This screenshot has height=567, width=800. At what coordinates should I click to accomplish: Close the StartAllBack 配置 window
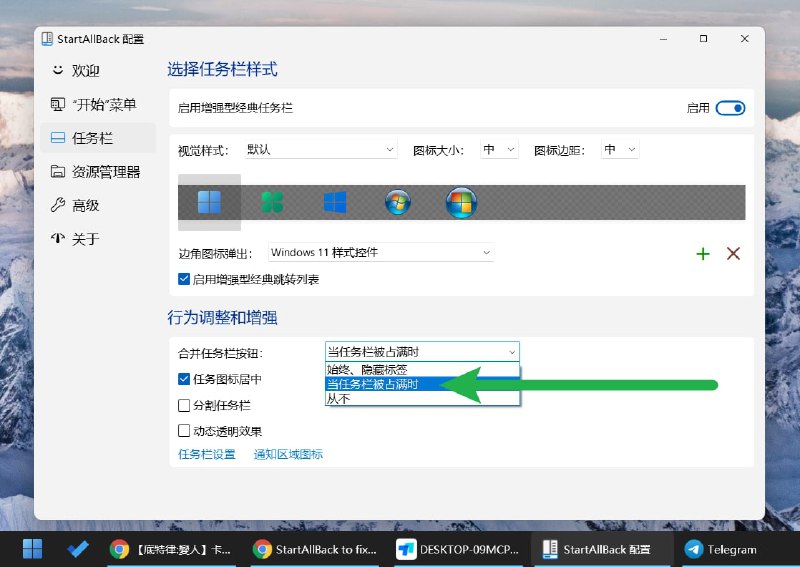[744, 39]
